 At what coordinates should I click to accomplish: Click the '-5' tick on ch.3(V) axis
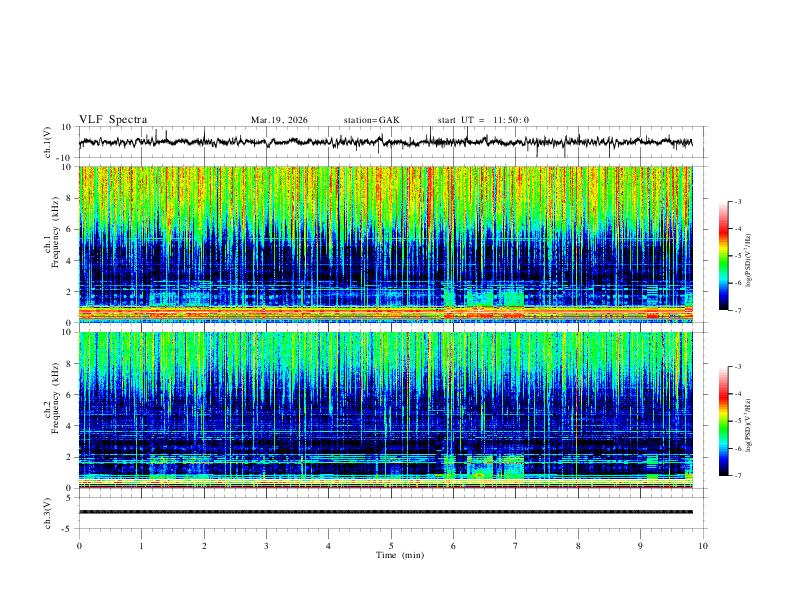coord(68,529)
